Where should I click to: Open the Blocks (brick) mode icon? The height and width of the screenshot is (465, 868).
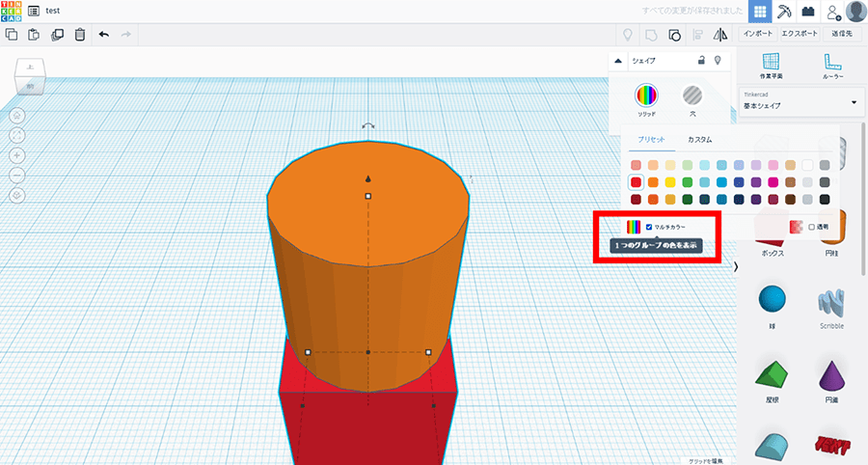tap(808, 11)
